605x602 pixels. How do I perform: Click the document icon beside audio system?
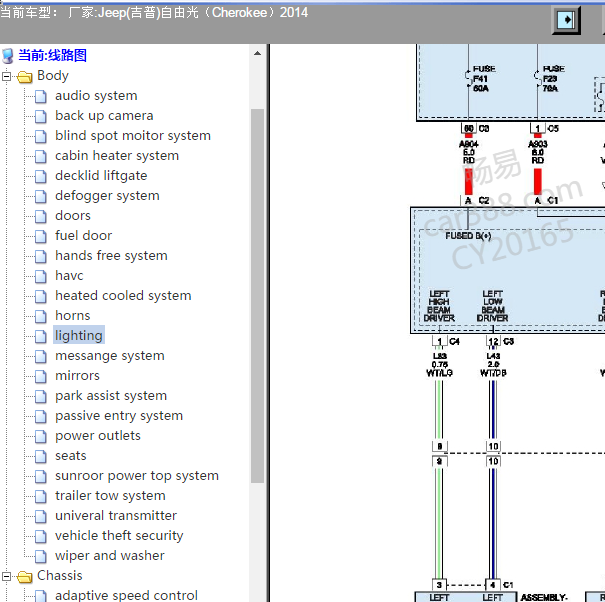[41, 96]
